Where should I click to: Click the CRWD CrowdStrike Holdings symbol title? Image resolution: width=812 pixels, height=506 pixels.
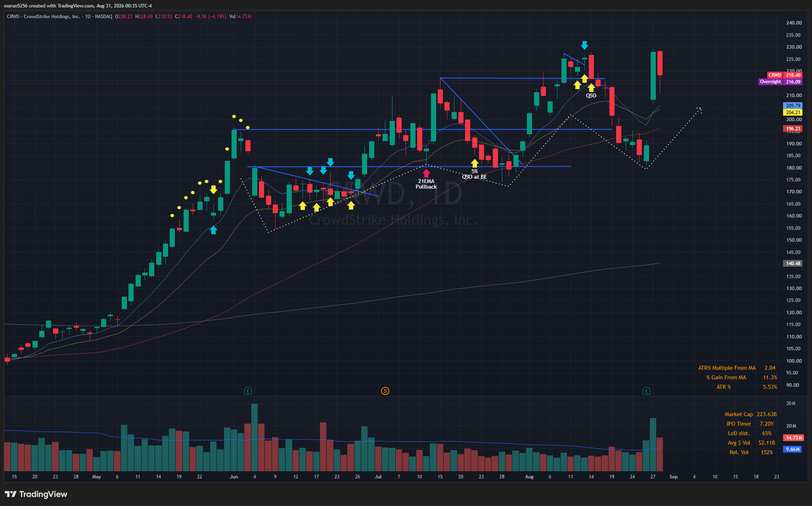tap(60, 16)
